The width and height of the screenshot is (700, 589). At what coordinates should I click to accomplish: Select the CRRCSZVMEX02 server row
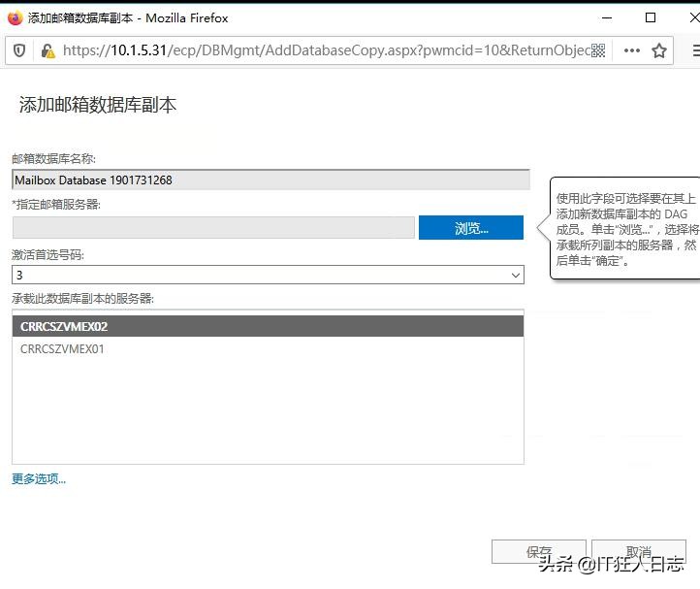coord(268,326)
